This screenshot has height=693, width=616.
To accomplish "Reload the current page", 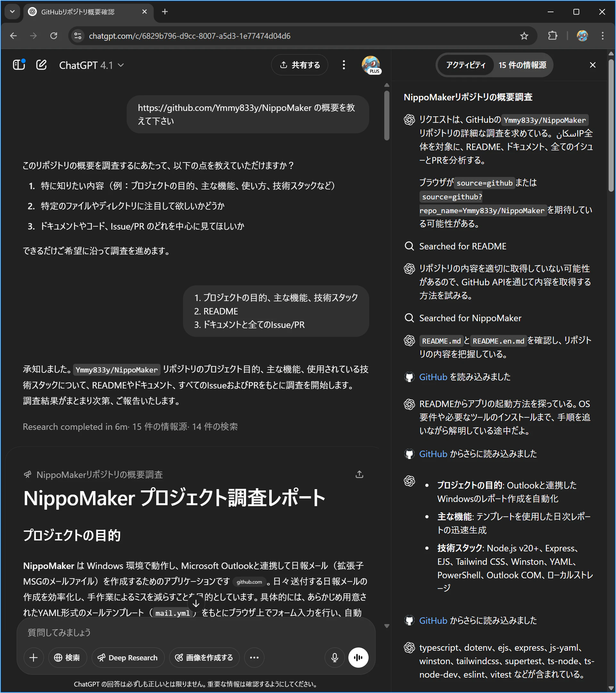I will 54,36.
